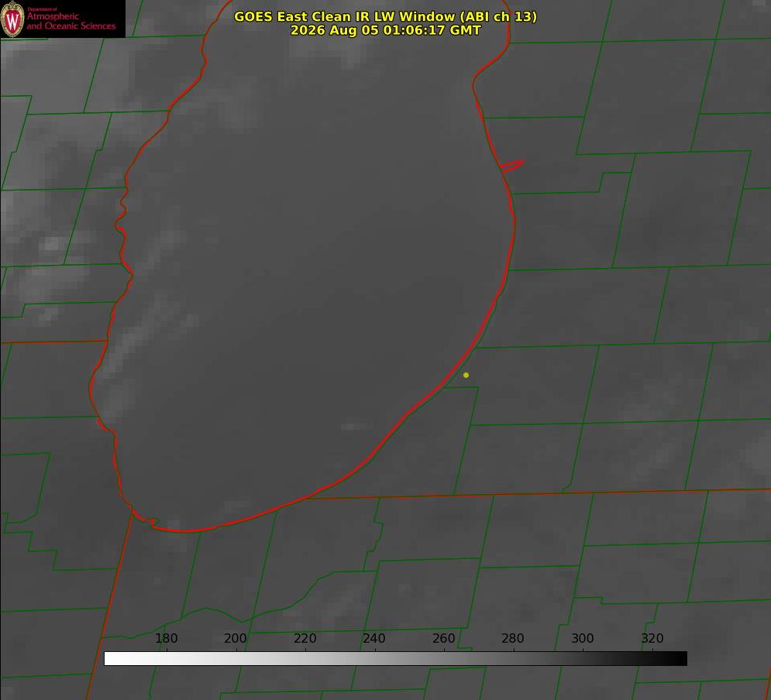The height and width of the screenshot is (700, 771).
Task: Click the 320 colorbar label
Action: click(x=652, y=638)
